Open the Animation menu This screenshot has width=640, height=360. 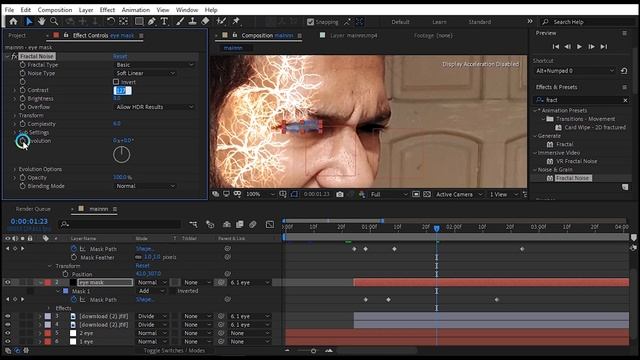[x=136, y=10]
